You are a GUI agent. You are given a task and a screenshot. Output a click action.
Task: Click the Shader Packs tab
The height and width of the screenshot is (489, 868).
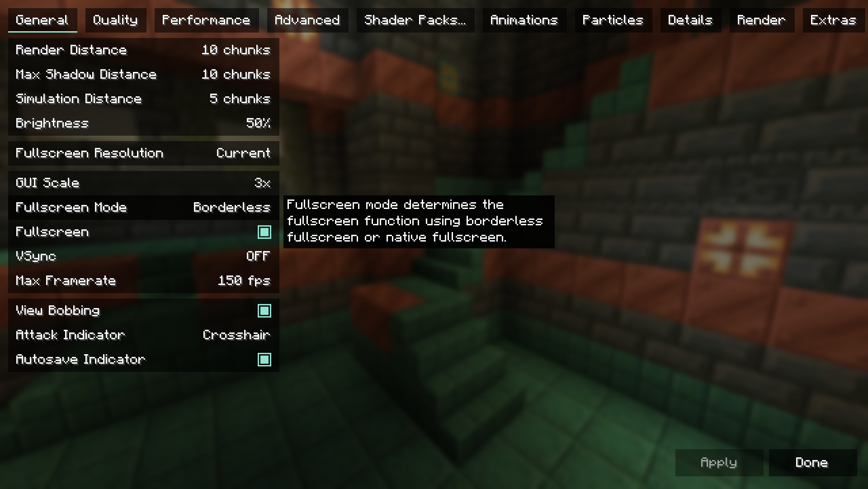[x=415, y=20]
